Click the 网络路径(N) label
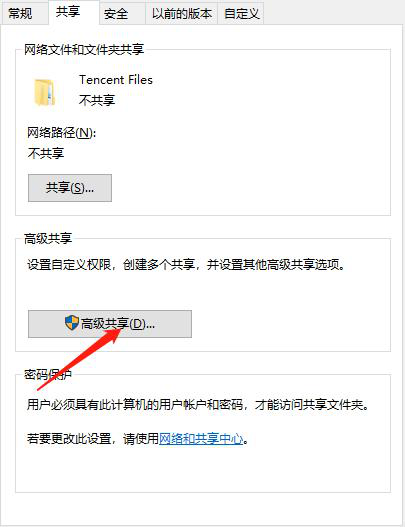 62,133
